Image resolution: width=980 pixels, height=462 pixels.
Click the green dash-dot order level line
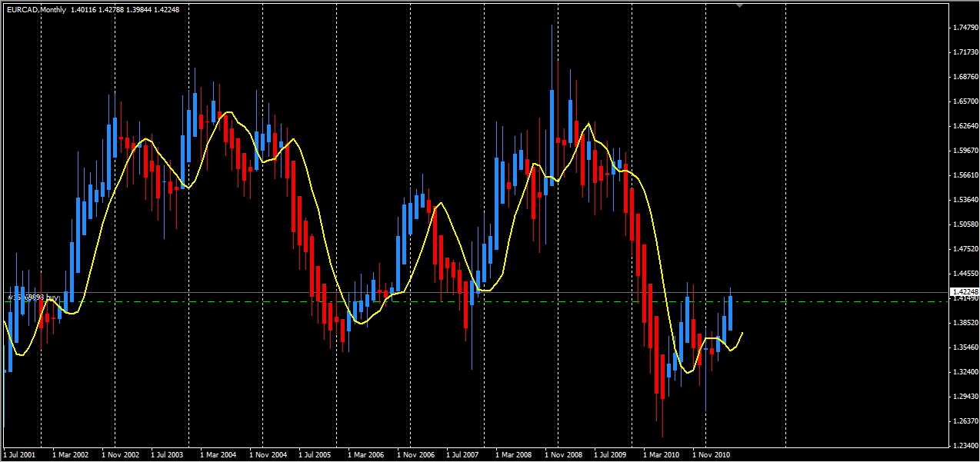(x=477, y=302)
